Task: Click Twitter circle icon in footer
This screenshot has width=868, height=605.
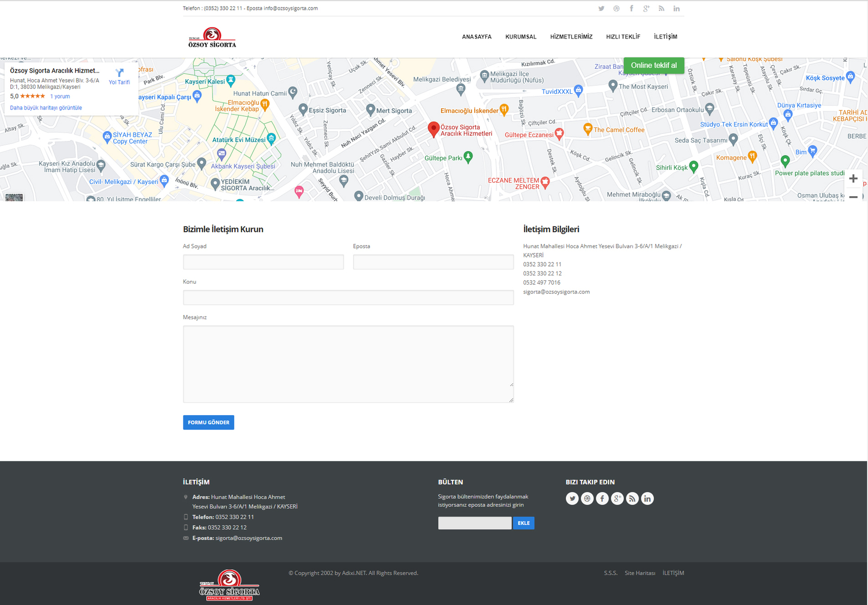Action: (572, 498)
